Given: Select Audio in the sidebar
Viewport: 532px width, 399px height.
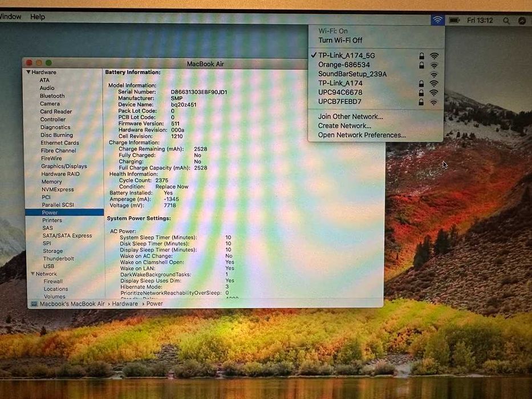Looking at the screenshot, I should (47, 88).
